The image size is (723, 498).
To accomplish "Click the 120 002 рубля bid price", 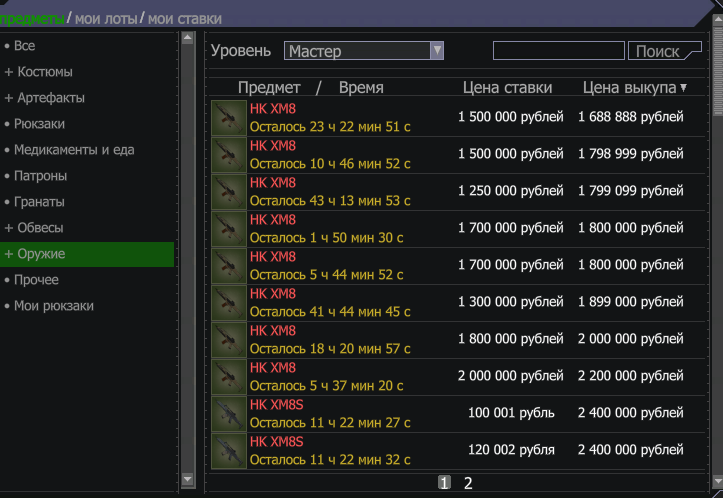I will point(511,450).
